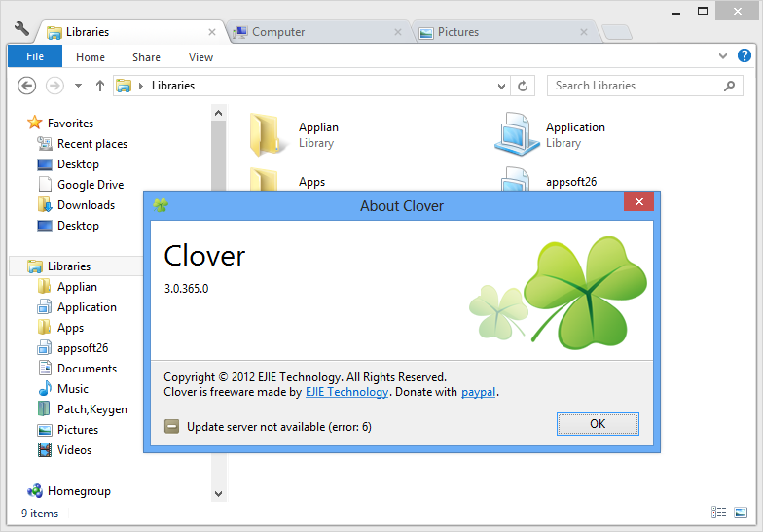Open the address bar history dropdown

pos(502,86)
